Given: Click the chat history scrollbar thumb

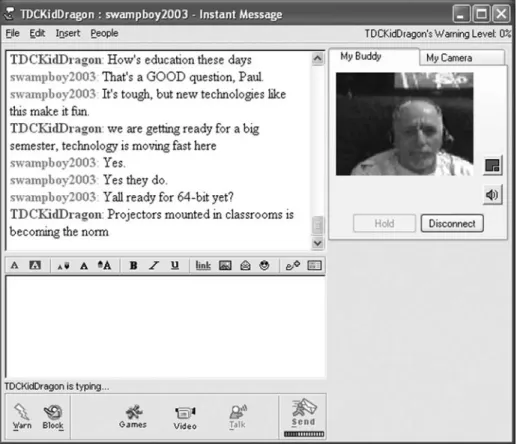Looking at the screenshot, I should pyautogui.click(x=318, y=226).
